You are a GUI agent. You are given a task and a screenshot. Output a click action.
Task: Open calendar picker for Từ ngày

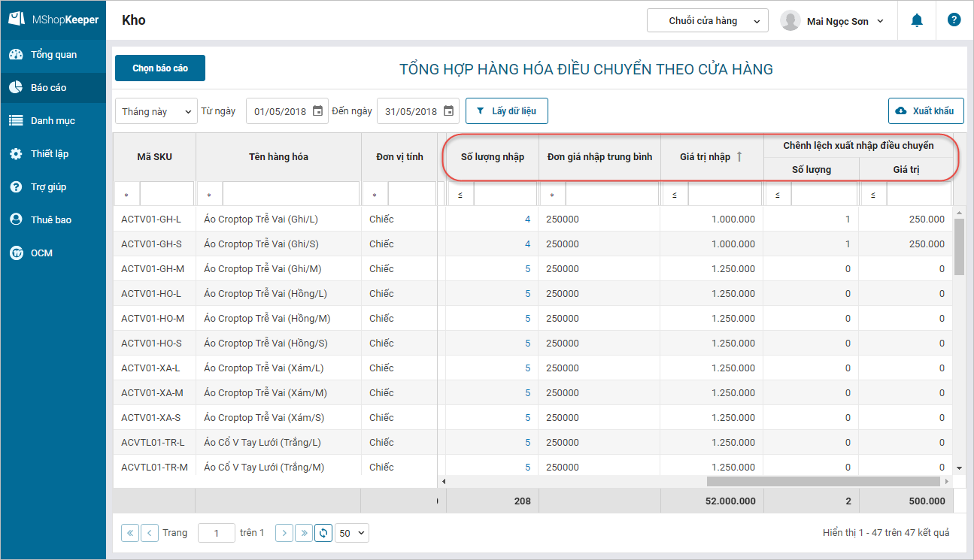pyautogui.click(x=317, y=111)
